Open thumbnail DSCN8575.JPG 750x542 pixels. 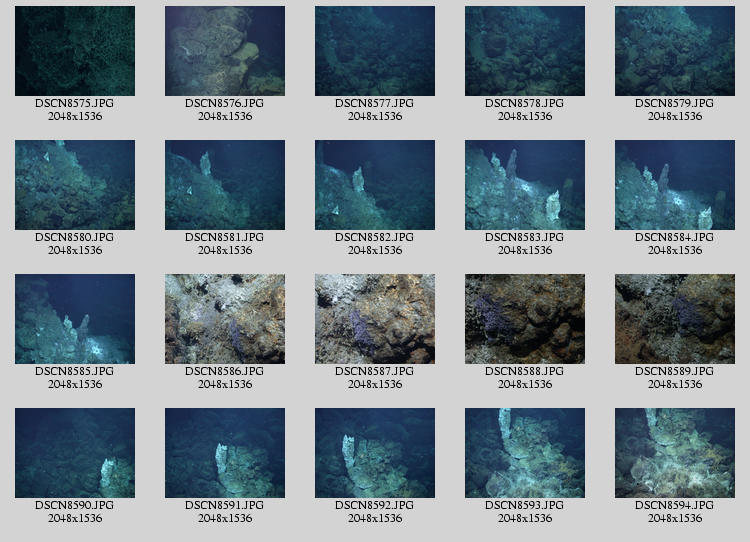point(75,51)
